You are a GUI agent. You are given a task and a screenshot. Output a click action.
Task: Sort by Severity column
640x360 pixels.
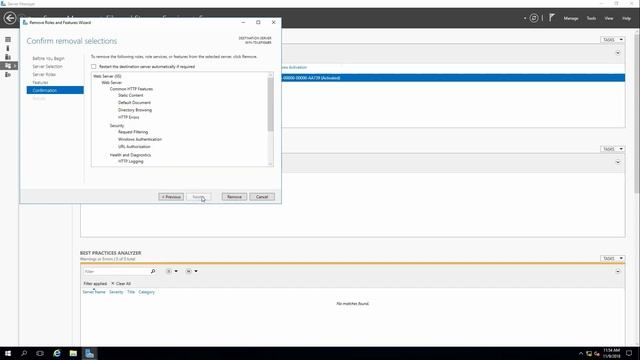[116, 292]
